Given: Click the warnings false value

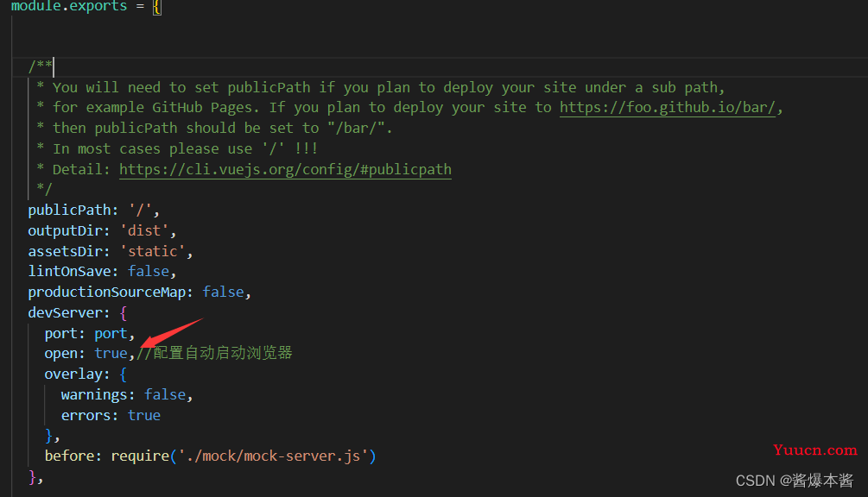Looking at the screenshot, I should coord(165,394).
